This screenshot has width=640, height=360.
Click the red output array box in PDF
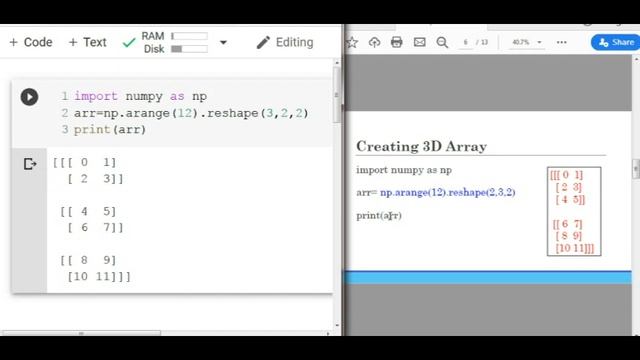point(574,211)
